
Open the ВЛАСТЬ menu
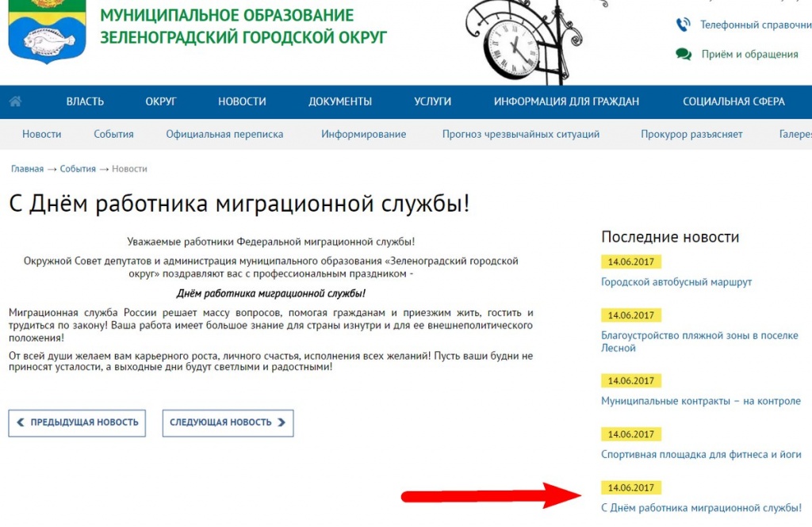click(85, 101)
